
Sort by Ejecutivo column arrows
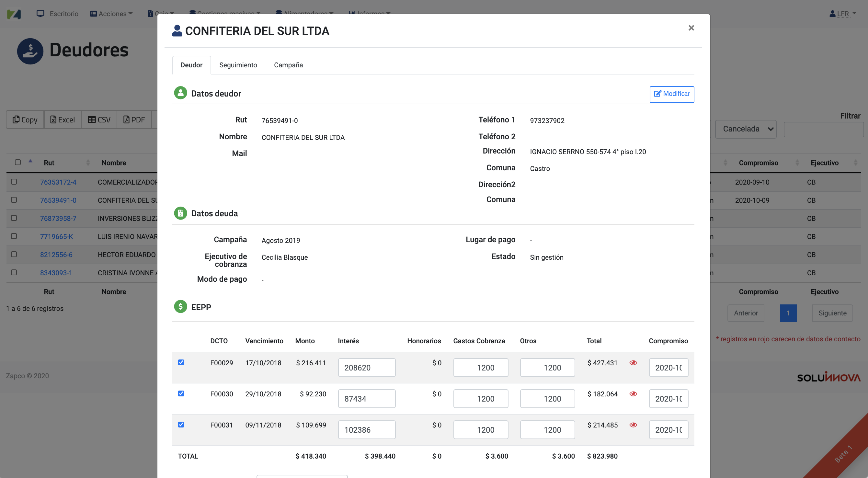click(x=856, y=163)
